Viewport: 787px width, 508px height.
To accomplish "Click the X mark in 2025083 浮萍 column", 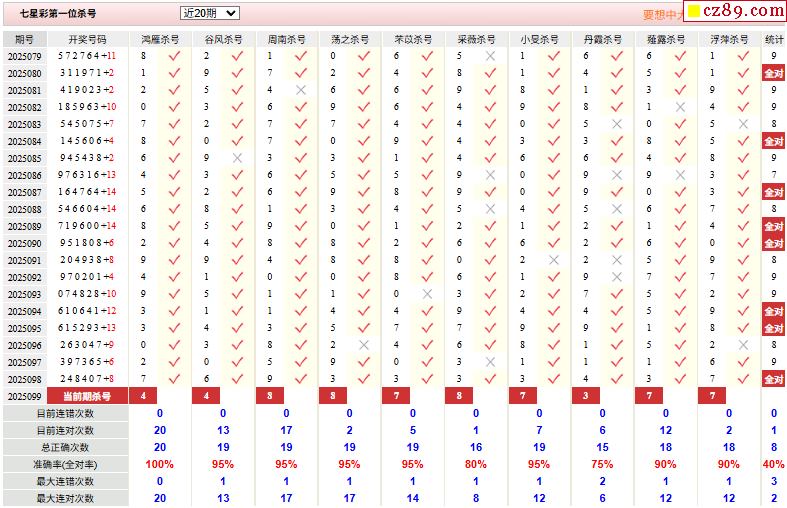I will (743, 124).
